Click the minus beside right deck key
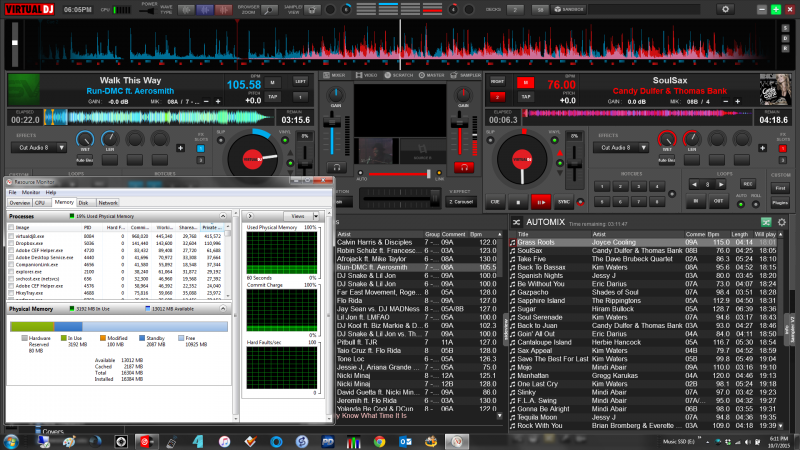The image size is (800, 450). (725, 102)
